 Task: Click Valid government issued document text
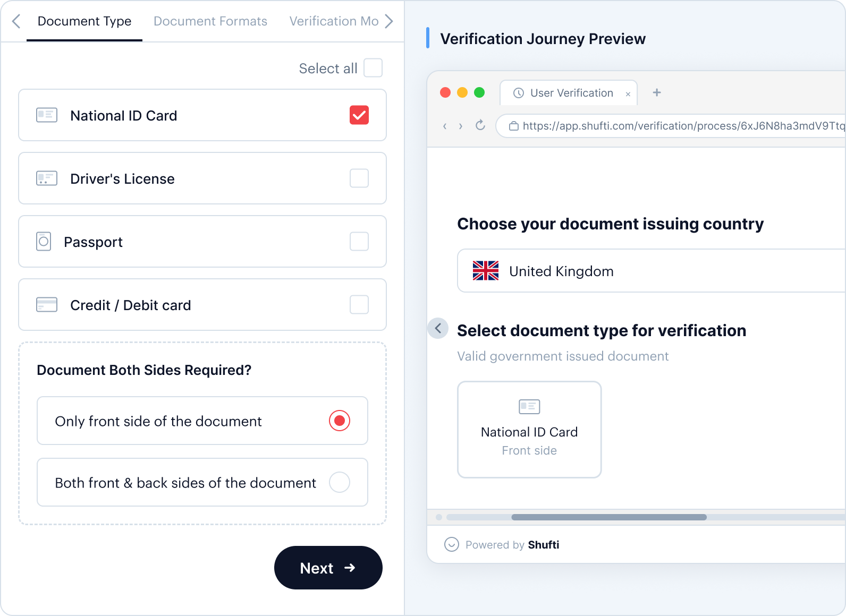[563, 356]
